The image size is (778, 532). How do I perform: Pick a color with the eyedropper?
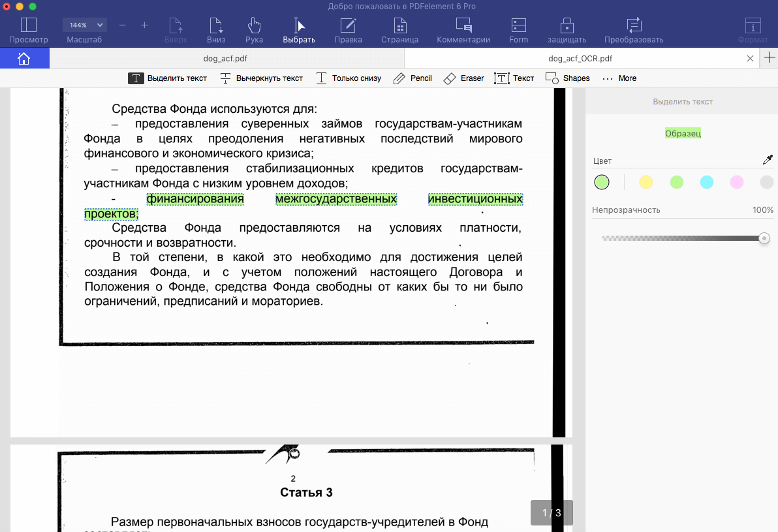tap(768, 160)
